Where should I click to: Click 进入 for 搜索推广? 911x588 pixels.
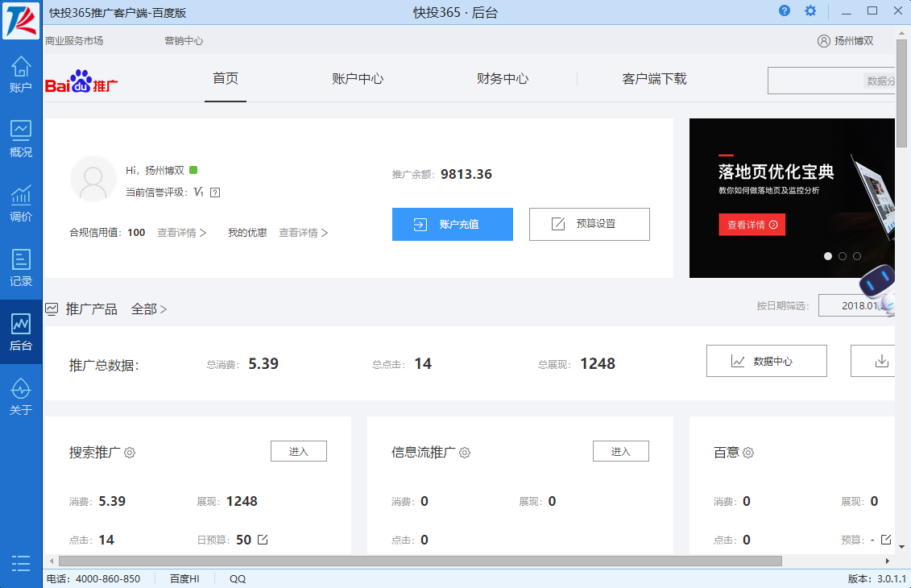pyautogui.click(x=299, y=451)
